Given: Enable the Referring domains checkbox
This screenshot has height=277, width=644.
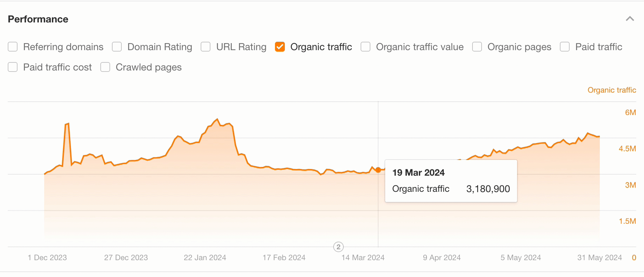Looking at the screenshot, I should [13, 47].
